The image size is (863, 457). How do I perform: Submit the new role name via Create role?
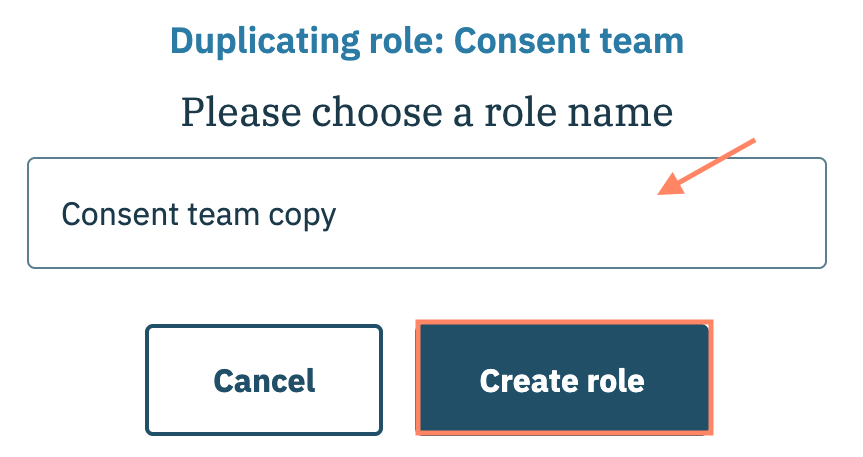pos(562,380)
